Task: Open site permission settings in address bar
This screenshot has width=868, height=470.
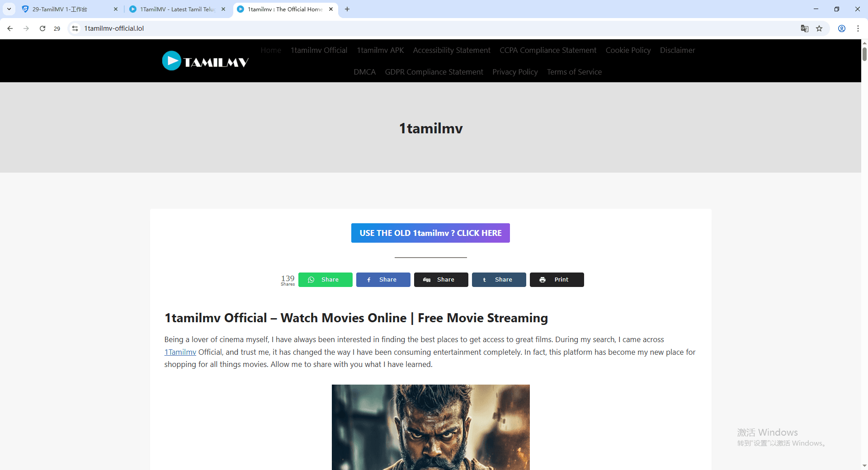Action: [75, 28]
